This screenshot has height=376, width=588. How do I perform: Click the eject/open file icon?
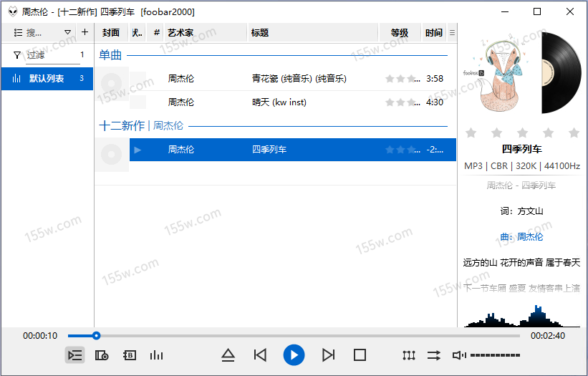tap(228, 355)
